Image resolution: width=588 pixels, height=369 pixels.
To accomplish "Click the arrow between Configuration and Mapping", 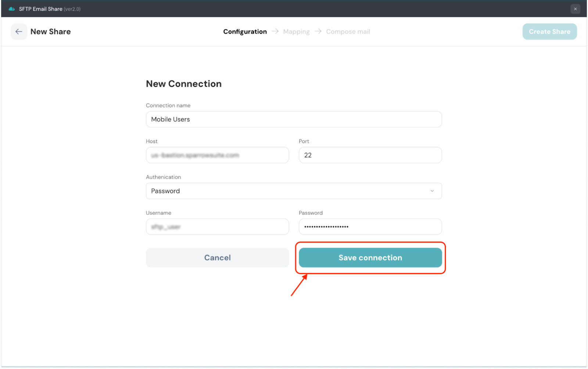I will click(x=275, y=32).
